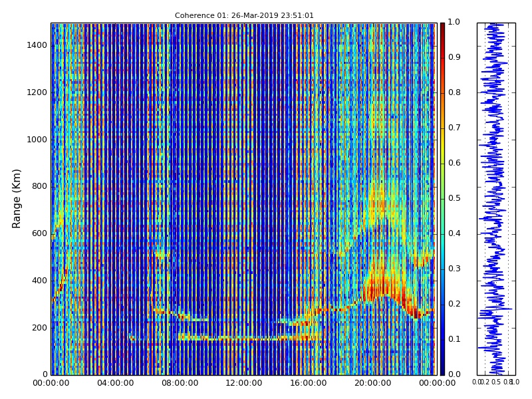Click the colorbar tick label '1.0'
532x399 pixels.
(x=454, y=22)
